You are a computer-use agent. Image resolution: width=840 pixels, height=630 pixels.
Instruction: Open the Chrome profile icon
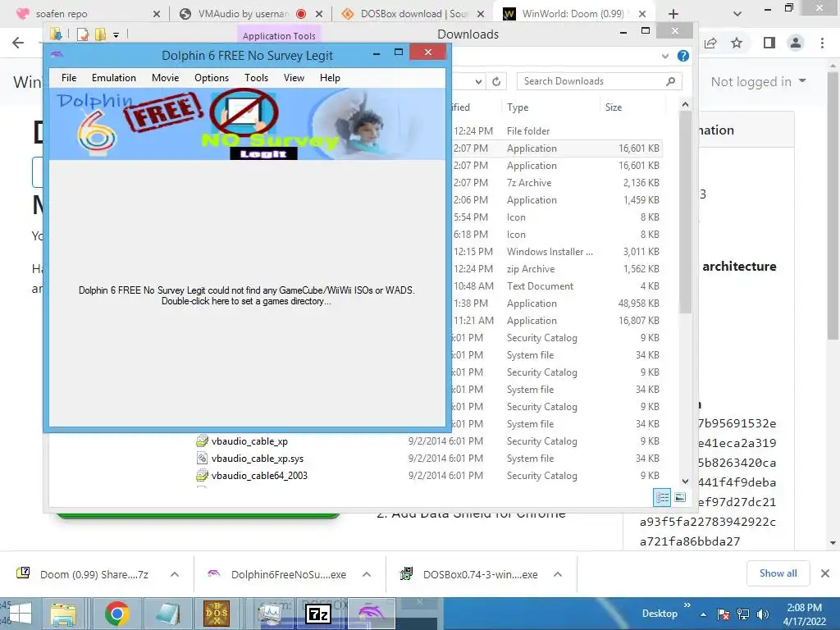(796, 43)
